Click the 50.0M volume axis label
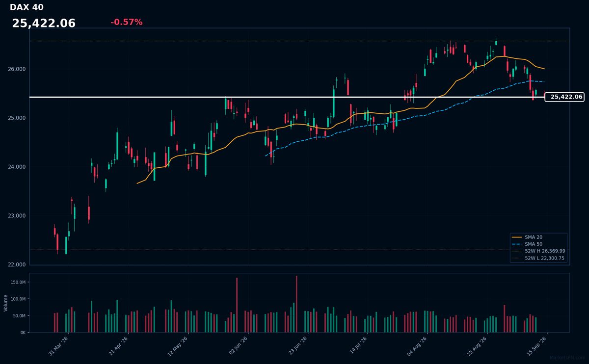Viewport: 589px width, 364px height. tap(20, 316)
